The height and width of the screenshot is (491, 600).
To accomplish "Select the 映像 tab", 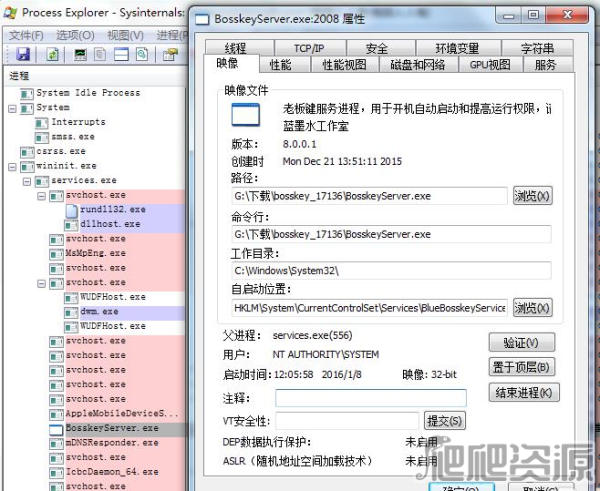I will [x=231, y=63].
